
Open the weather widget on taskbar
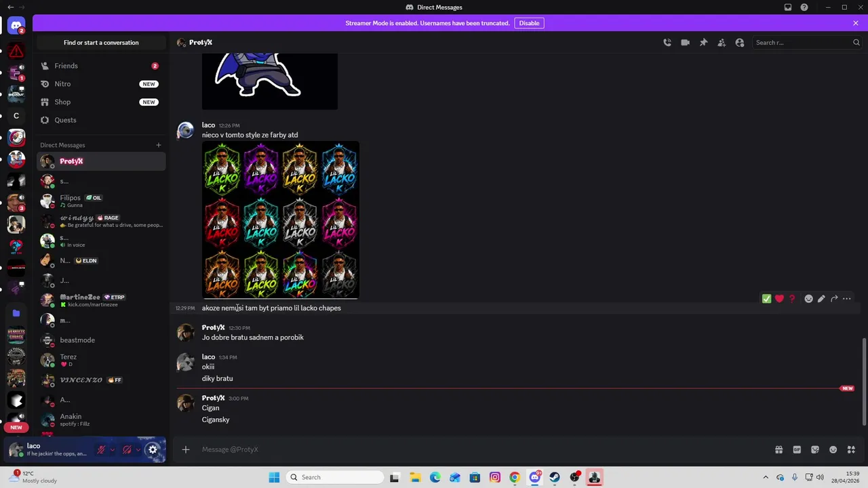34,477
